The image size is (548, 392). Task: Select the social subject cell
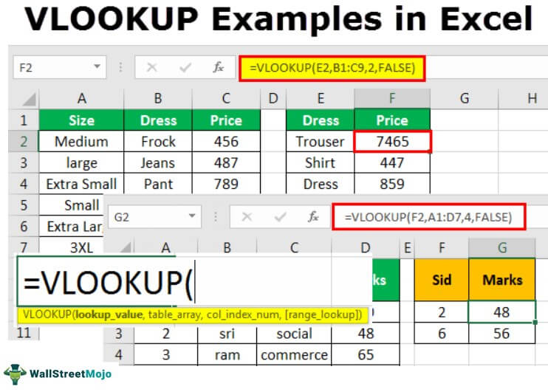click(x=294, y=334)
